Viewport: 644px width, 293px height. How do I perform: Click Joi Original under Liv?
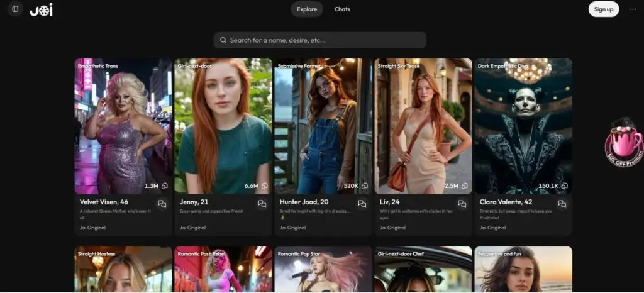pos(392,228)
